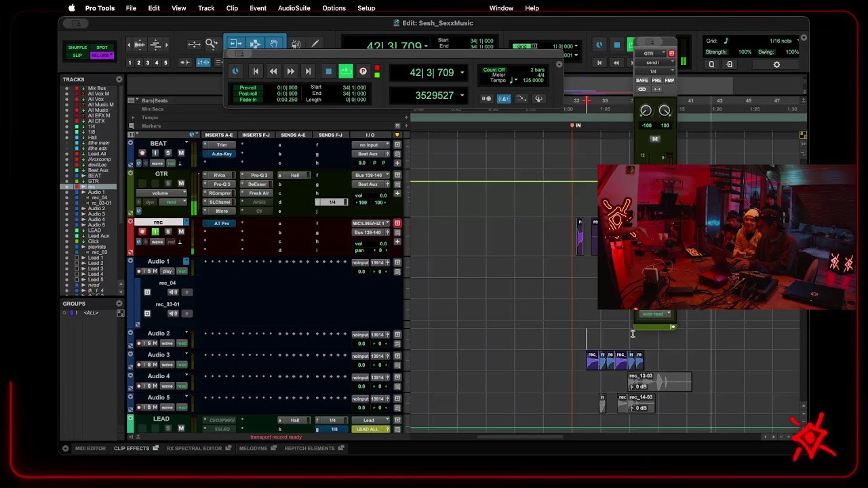Adjust the left pan knob in the GTR send window
The image size is (868, 488).
coord(646,110)
